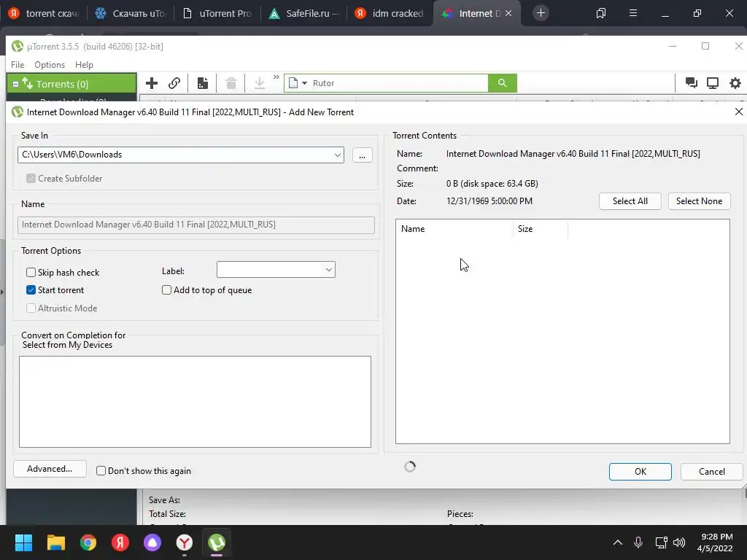Viewport: 747px width, 560px height.
Task: Open Alice assistant purple icon on taskbar
Action: tap(152, 542)
